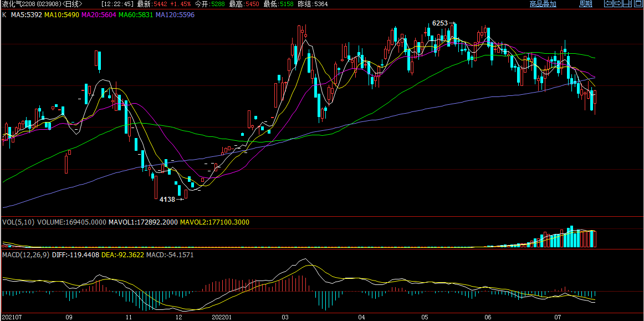Click the maximize chart window icon
This screenshot has height=321, width=644.
click(x=637, y=4)
